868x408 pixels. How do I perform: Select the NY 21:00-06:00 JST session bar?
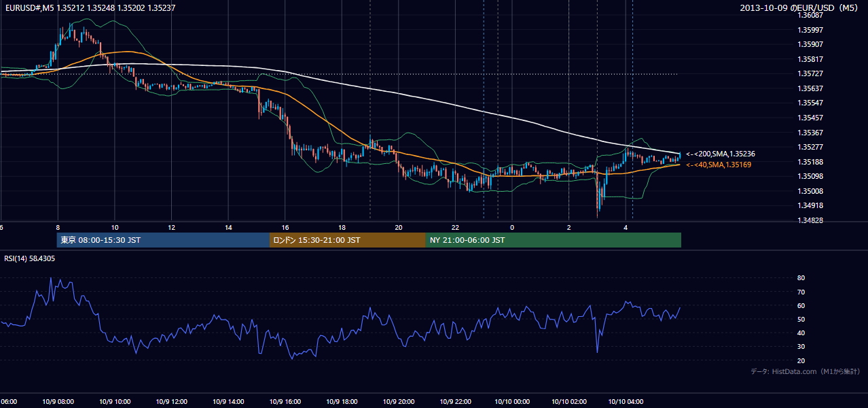coord(554,240)
